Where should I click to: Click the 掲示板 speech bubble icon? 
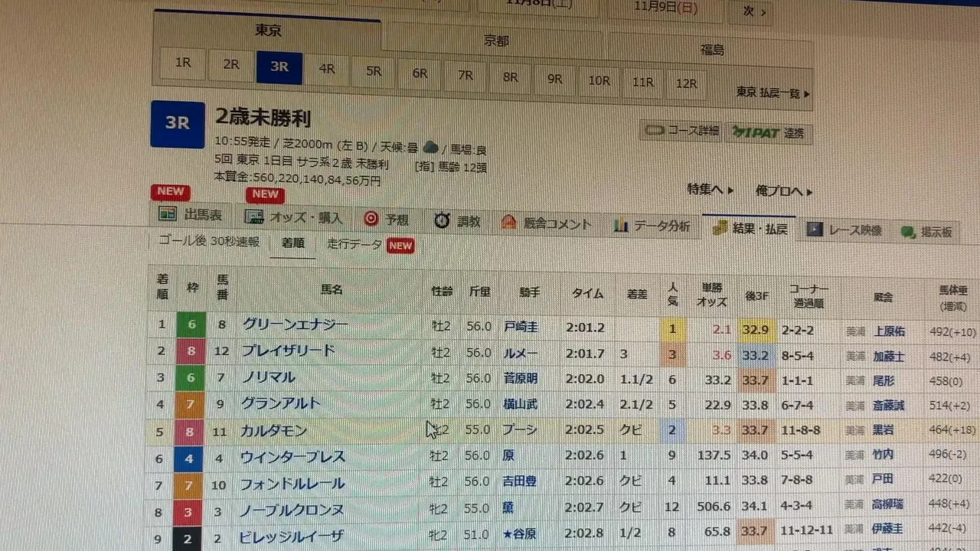[908, 231]
